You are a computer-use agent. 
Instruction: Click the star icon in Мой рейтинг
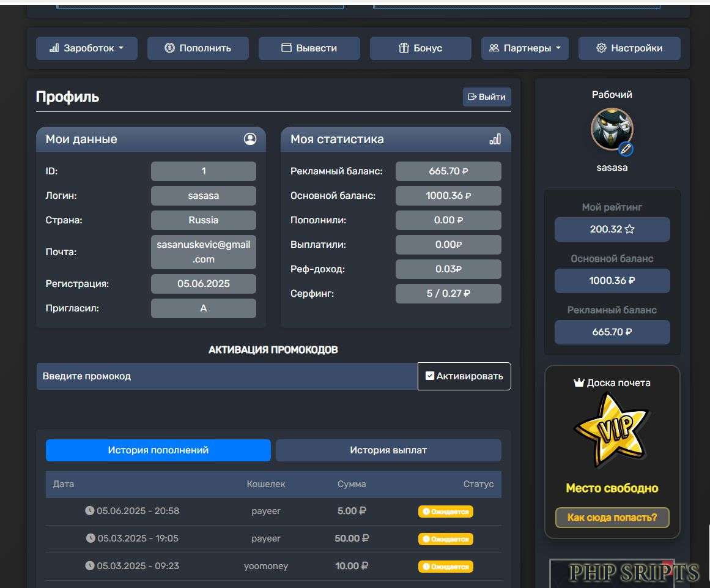629,229
